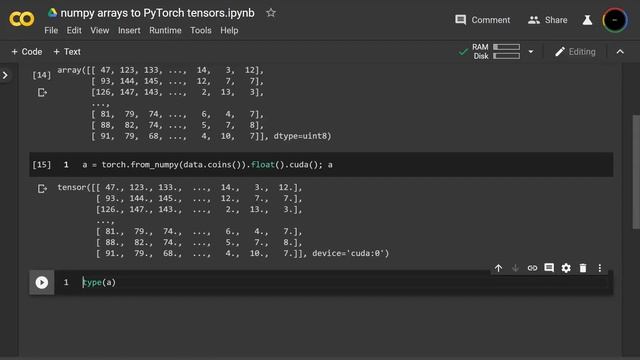Expand the runtime connection dropdown arrow

pos(531,52)
